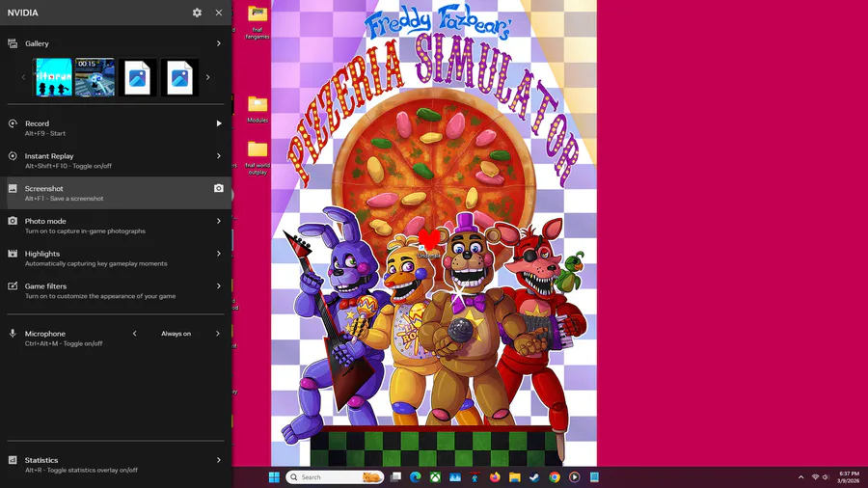The height and width of the screenshot is (488, 868).
Task: Click the Screenshot picture icon
Action: click(x=13, y=188)
